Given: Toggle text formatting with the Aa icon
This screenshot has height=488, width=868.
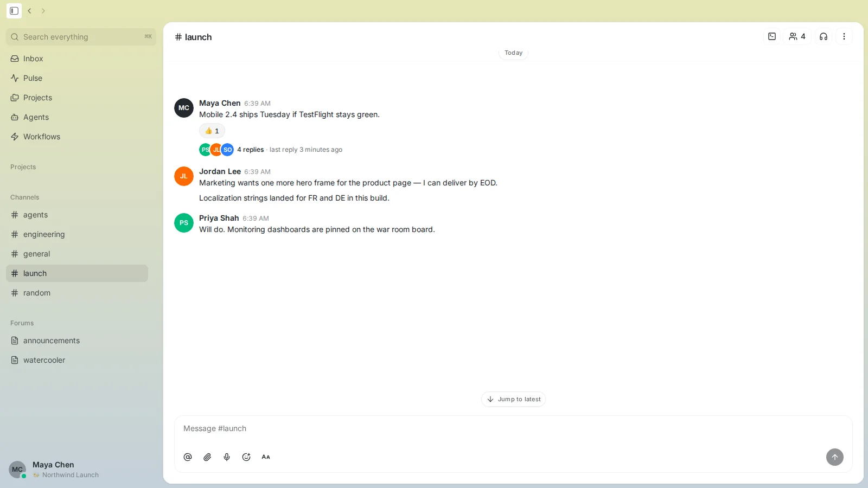Looking at the screenshot, I should pos(266,457).
